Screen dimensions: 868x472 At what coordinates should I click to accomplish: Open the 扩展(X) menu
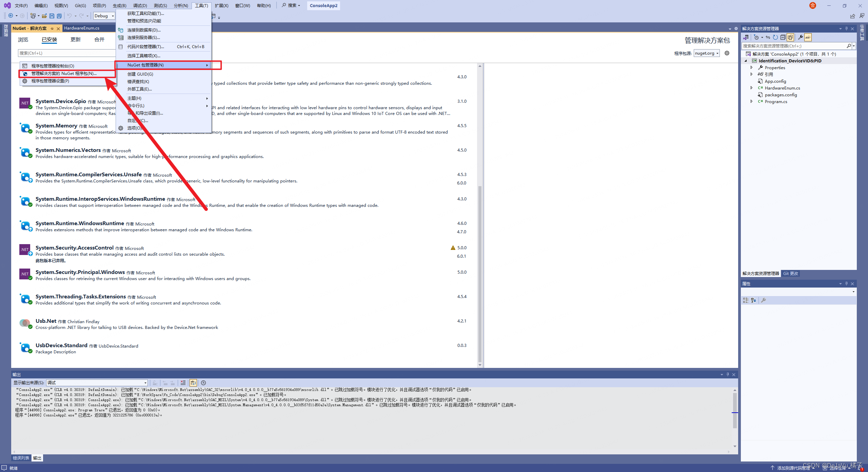pyautogui.click(x=221, y=5)
